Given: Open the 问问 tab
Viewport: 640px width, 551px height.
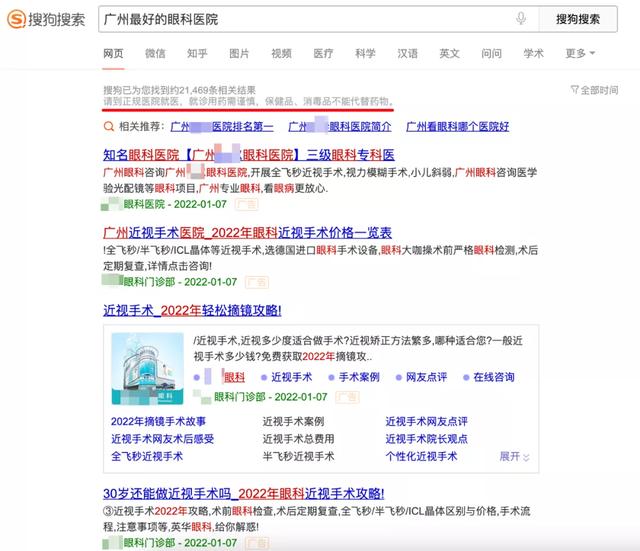Looking at the screenshot, I should [491, 53].
